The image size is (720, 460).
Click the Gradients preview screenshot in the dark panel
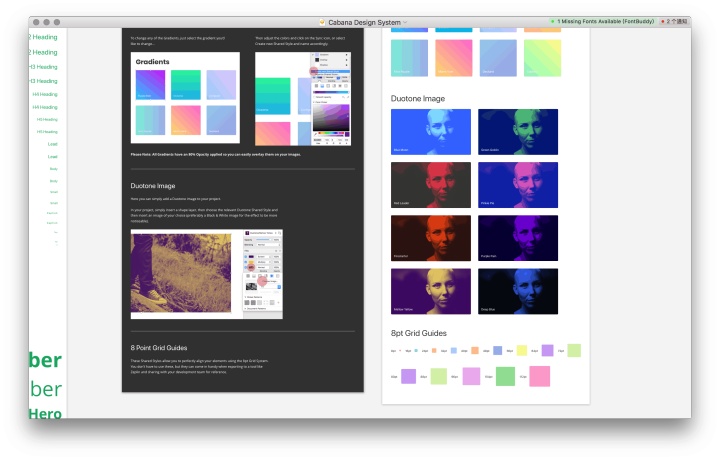[185, 97]
